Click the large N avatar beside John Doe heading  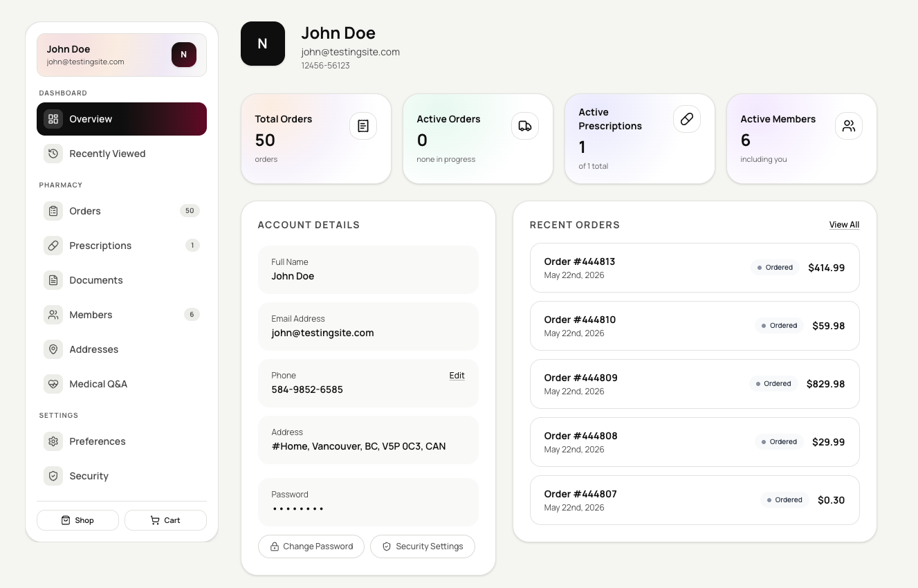pyautogui.click(x=263, y=44)
